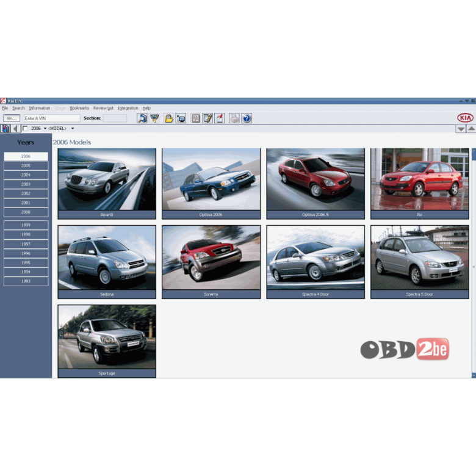Select year 1995 in Years list
The height and width of the screenshot is (476, 476).
[x=26, y=262]
